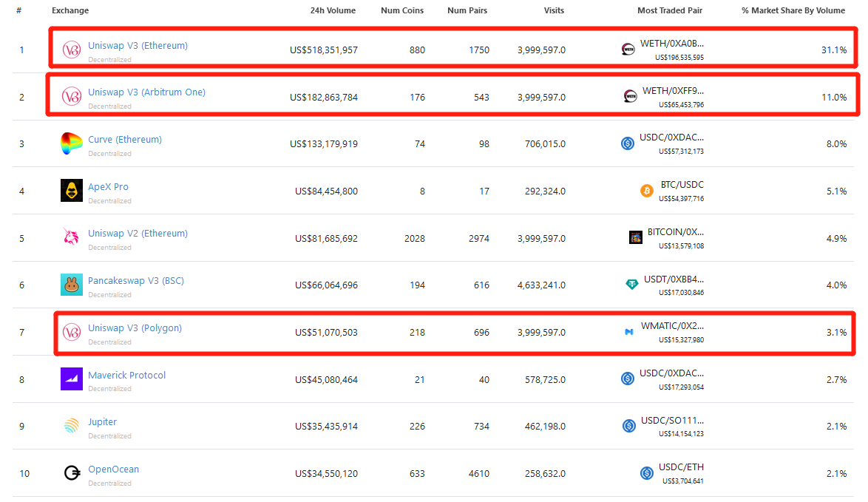Click the Tether icon beside USDT/0XBB4 pair

(x=631, y=285)
